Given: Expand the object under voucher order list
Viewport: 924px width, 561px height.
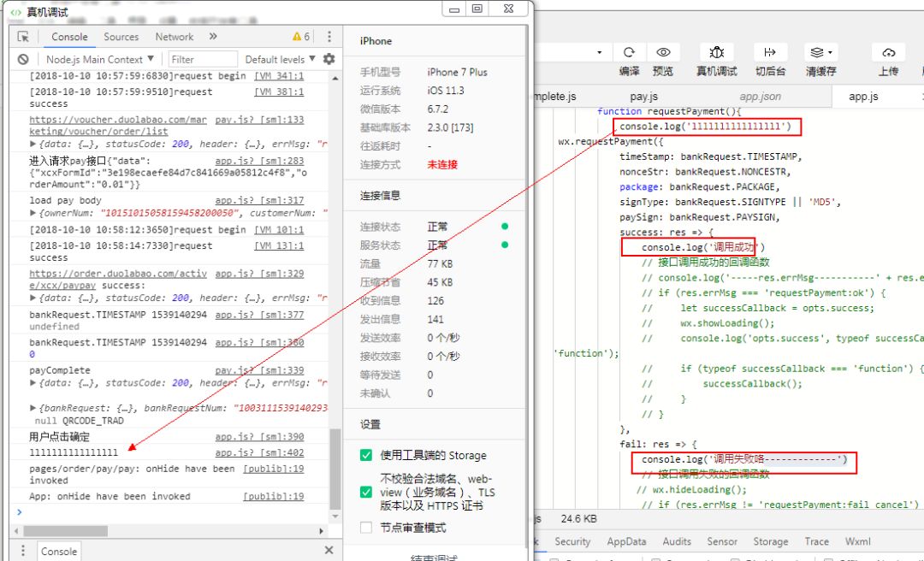Looking at the screenshot, I should 33,144.
